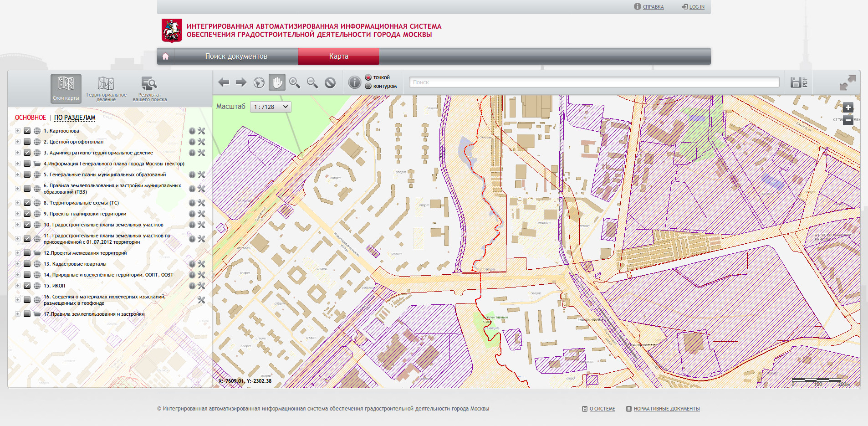Show full extent with globe icon

pyautogui.click(x=259, y=82)
